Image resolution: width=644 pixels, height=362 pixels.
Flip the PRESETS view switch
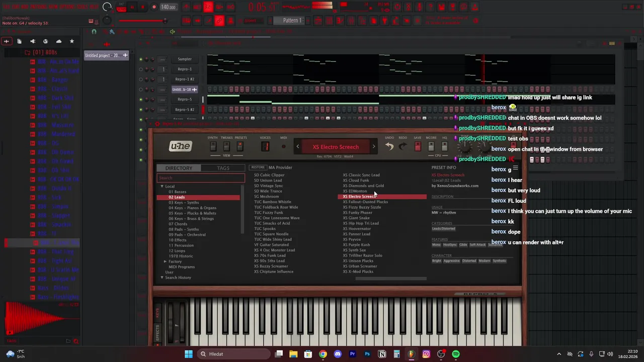click(240, 146)
